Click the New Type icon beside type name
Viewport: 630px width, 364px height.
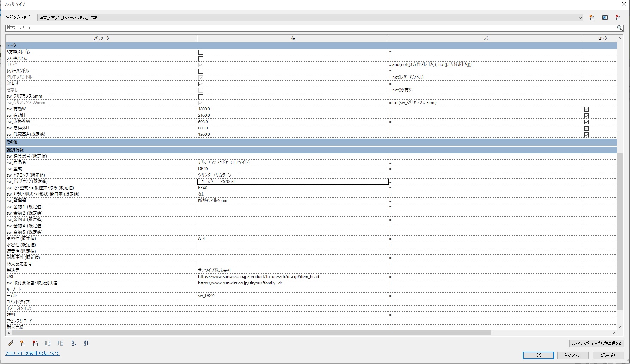[592, 18]
